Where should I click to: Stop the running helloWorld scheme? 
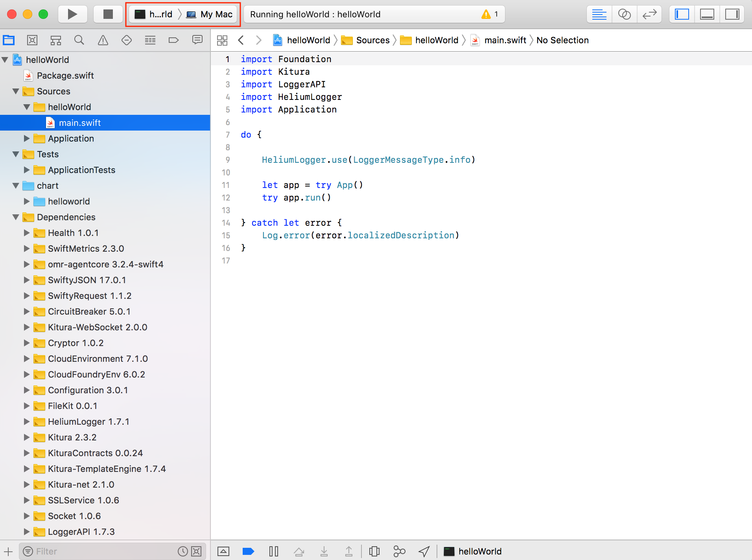(108, 15)
